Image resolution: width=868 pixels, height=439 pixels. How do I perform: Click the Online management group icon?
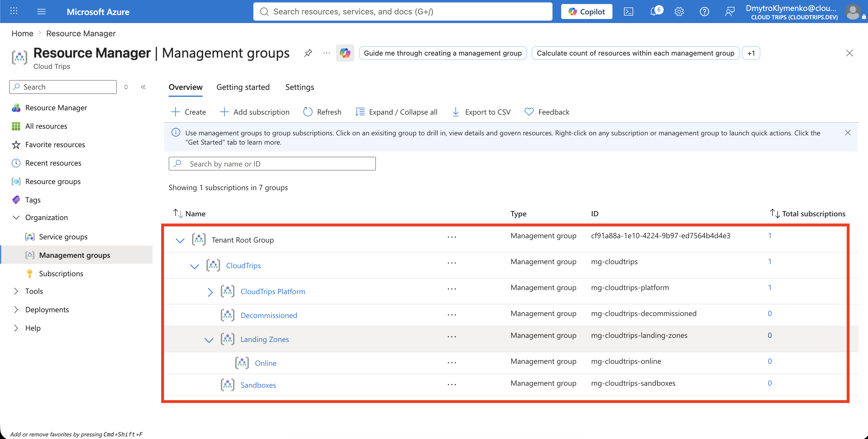242,363
